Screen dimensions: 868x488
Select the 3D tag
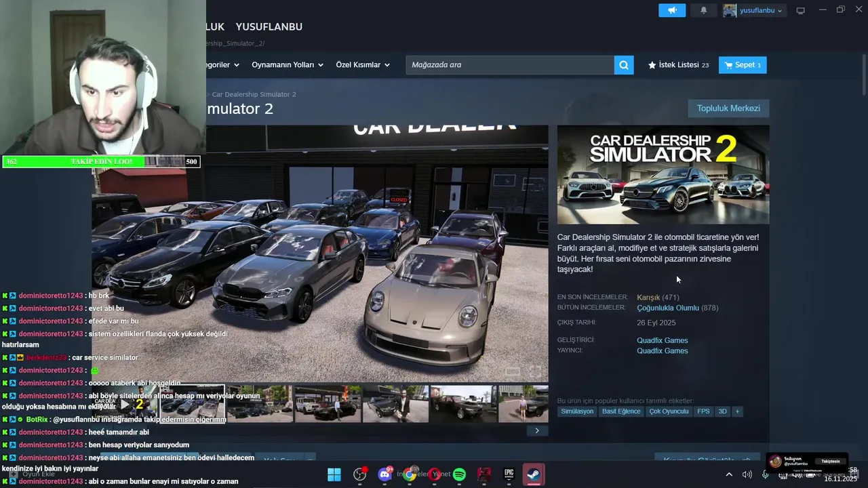tap(722, 411)
